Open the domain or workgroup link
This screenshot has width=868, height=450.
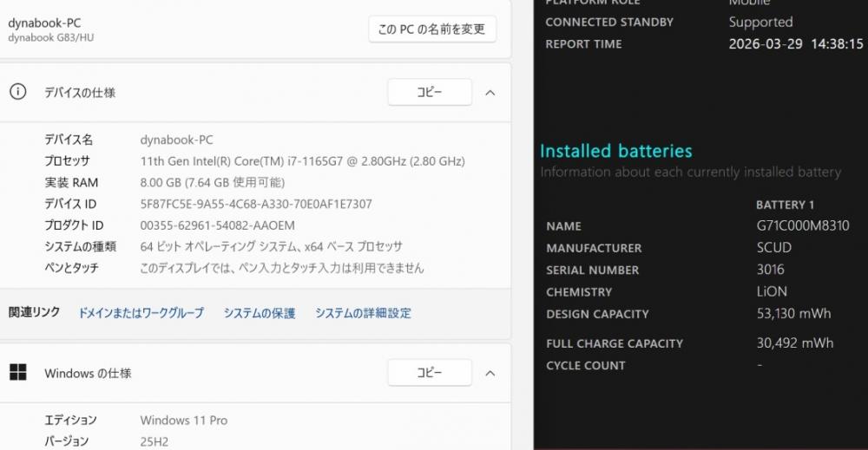[141, 313]
